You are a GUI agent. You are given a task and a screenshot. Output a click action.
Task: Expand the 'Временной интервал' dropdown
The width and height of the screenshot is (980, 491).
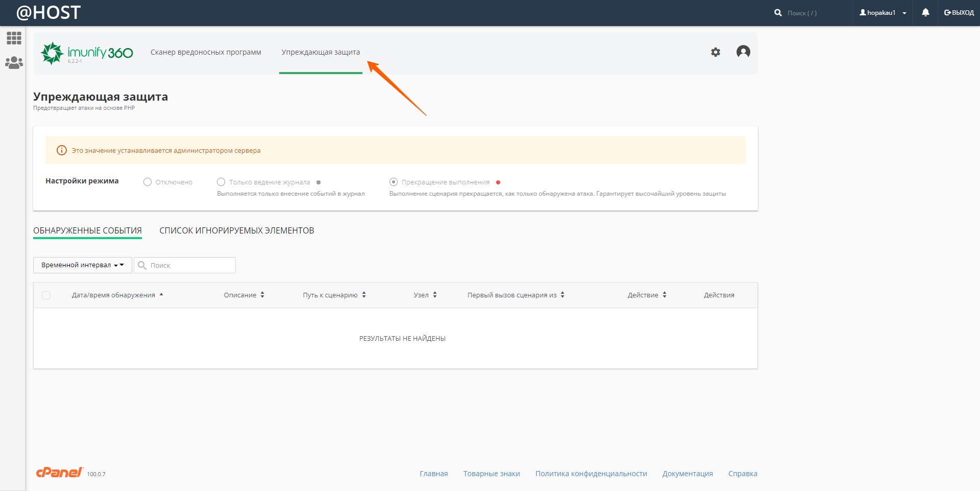click(83, 265)
